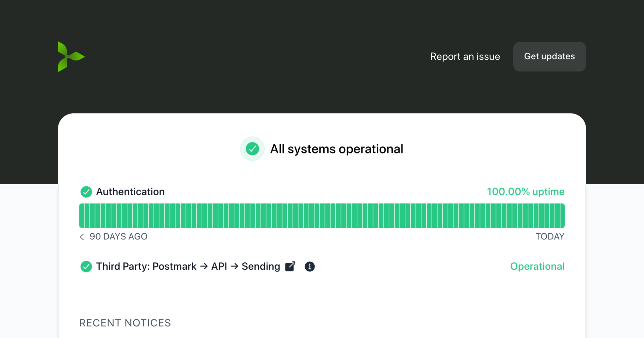This screenshot has width=644, height=338.
Task: Click the 100.00% uptime value
Action: click(x=526, y=192)
